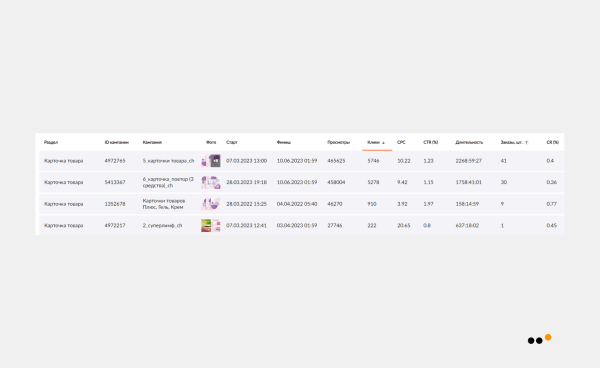
Task: Click Карточки товаров Плюс, Гель, Крем campaign
Action: (164, 204)
